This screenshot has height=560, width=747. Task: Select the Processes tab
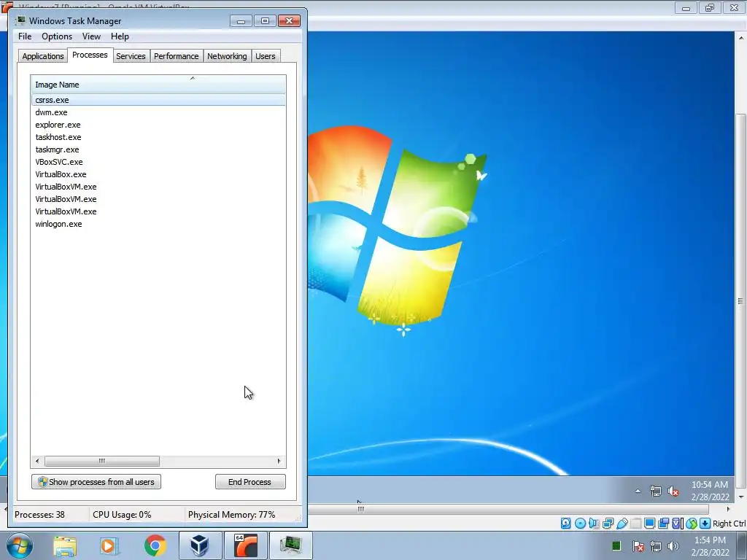[90, 55]
